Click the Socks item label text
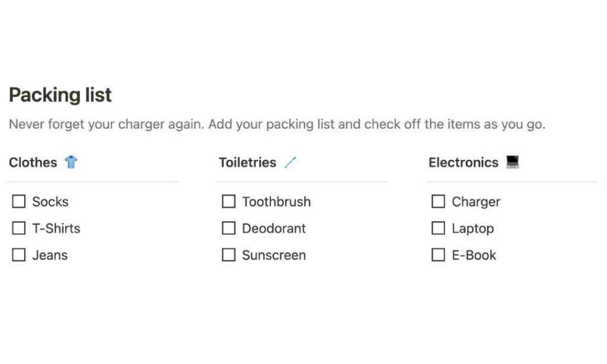The image size is (607, 364). point(50,202)
